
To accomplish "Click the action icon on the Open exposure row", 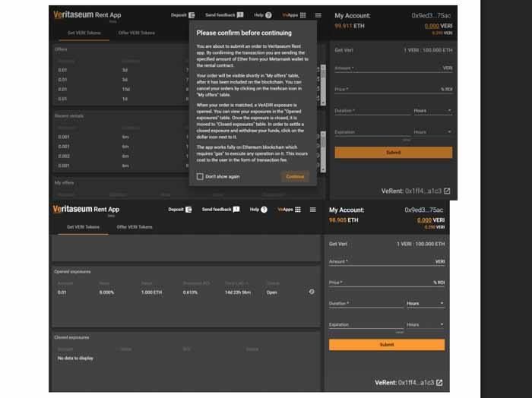I will [312, 292].
